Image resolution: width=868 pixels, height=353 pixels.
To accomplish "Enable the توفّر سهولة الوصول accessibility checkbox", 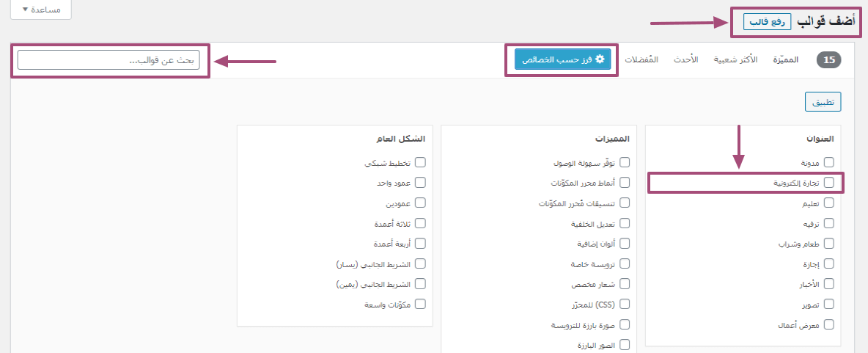I will (x=625, y=162).
